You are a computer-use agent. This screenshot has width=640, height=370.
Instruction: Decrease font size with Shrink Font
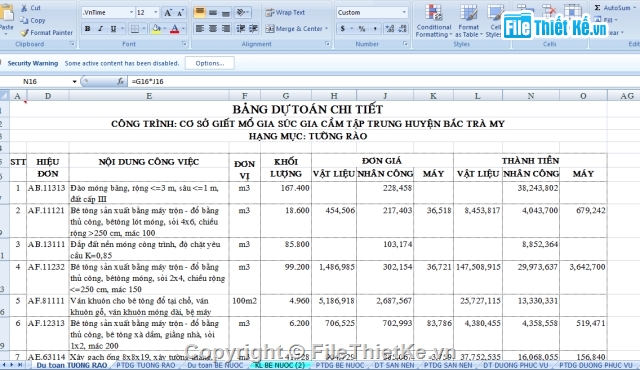coord(180,13)
